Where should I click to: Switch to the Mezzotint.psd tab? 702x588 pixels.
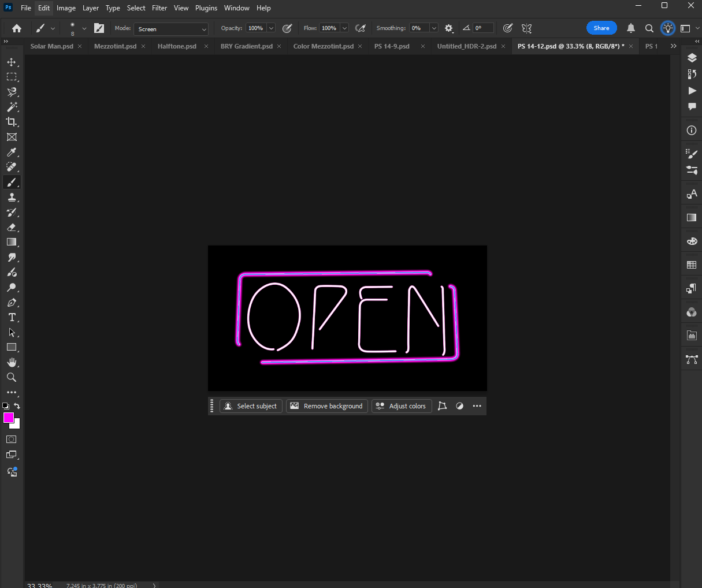point(116,46)
